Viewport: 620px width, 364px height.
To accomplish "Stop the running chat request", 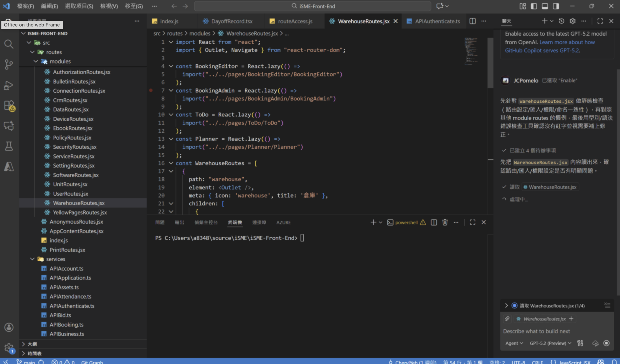I will pyautogui.click(x=606, y=343).
